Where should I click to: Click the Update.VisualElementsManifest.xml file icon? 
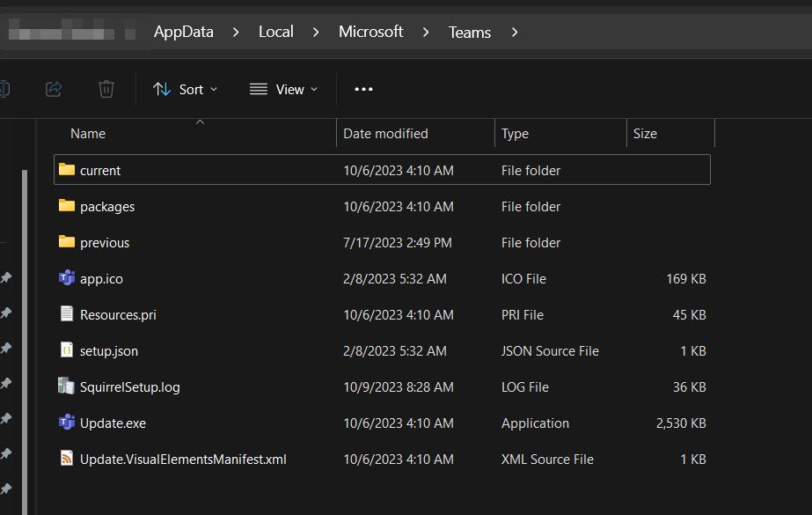point(67,459)
